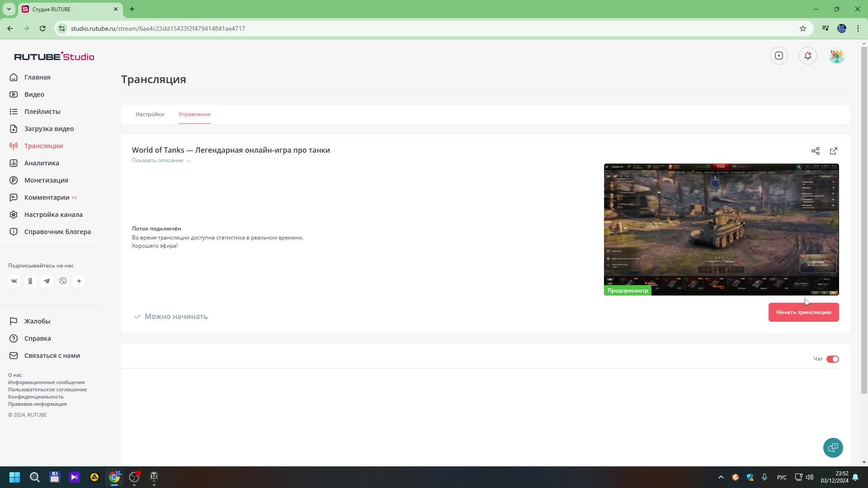Viewport: 868px width, 488px height.
Task: Click the RUTUBE Studio logo
Action: pyautogui.click(x=54, y=56)
